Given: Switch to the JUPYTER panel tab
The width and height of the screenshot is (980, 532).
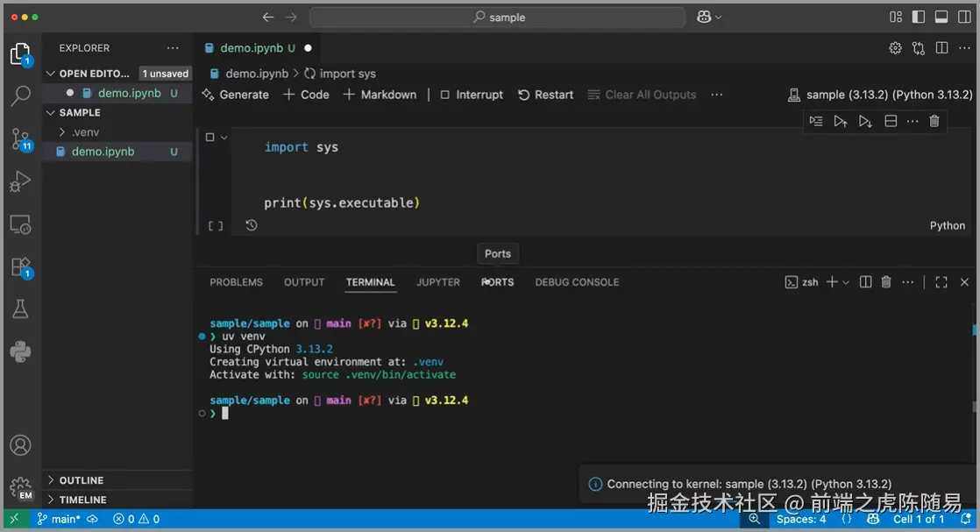Looking at the screenshot, I should (438, 282).
